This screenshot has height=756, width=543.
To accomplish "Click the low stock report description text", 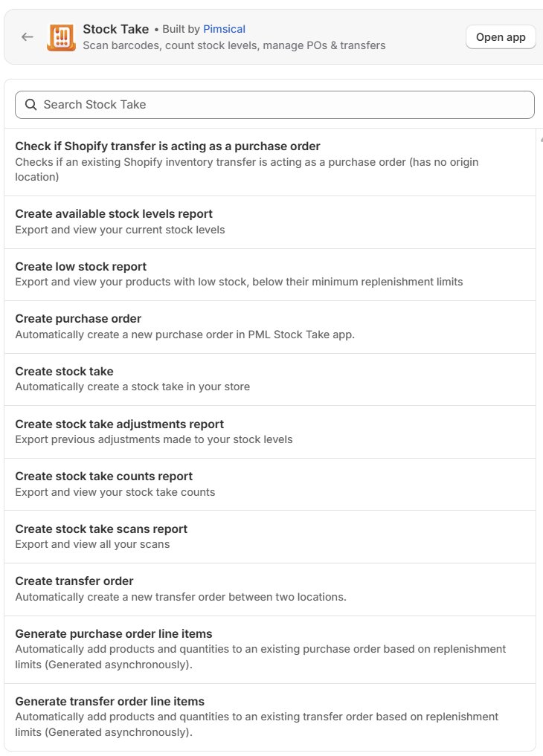I will coord(239,282).
